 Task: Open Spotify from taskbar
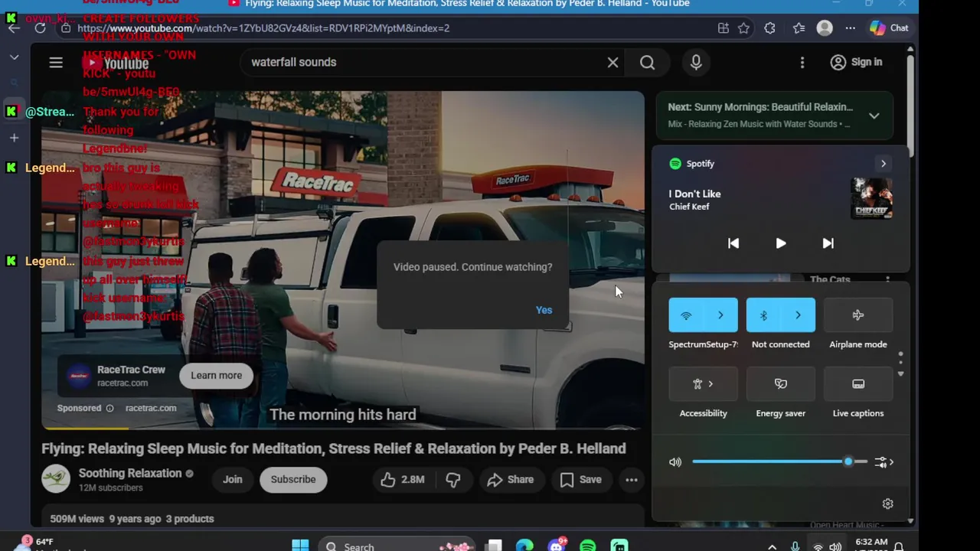(587, 546)
